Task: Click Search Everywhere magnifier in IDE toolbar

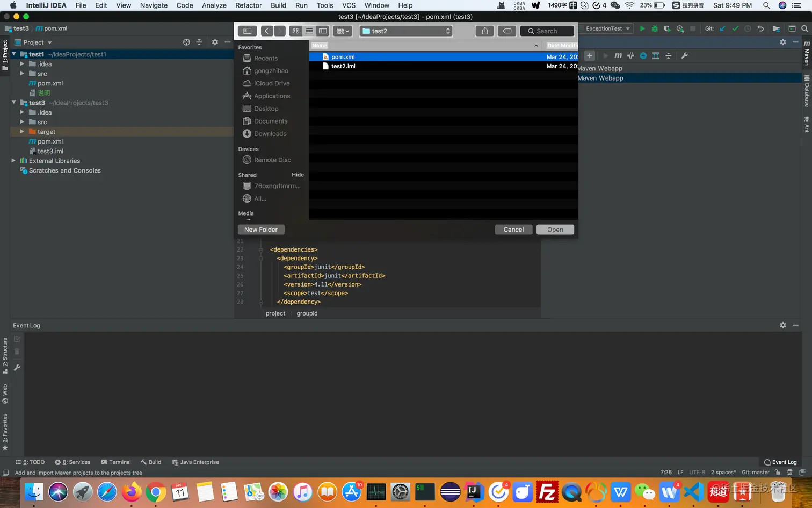Action: (804, 28)
